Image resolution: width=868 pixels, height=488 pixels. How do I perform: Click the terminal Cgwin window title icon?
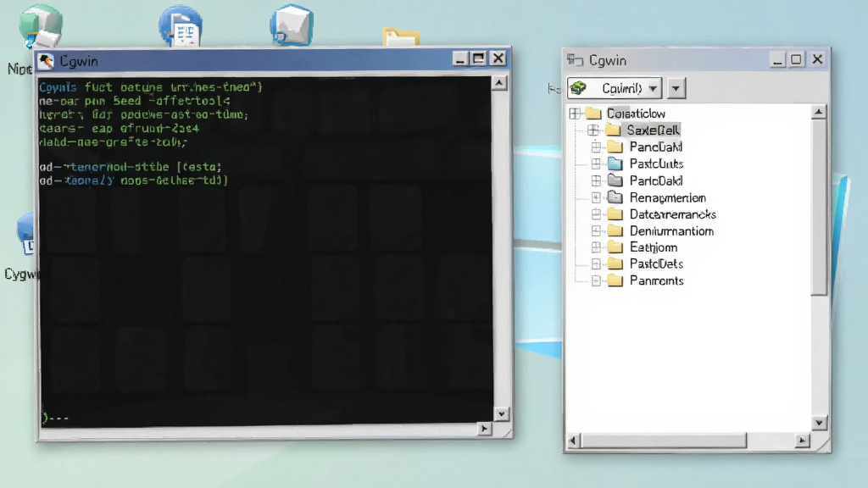tap(47, 61)
